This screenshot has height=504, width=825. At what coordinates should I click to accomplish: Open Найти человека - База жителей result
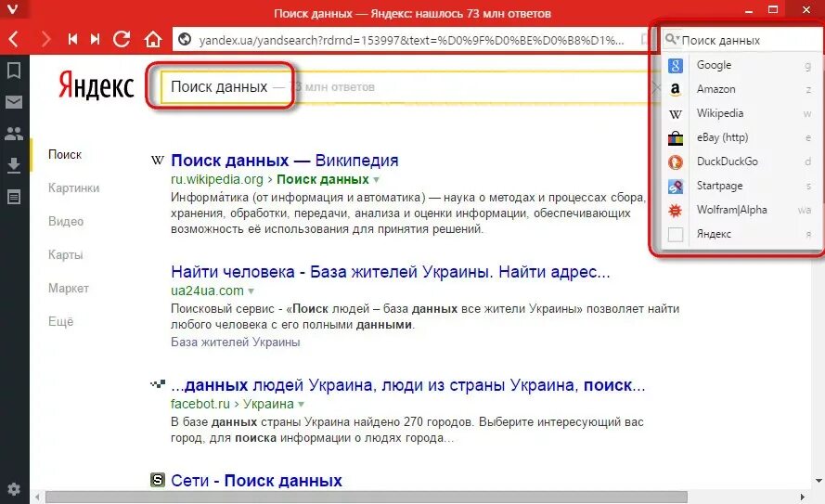(x=391, y=272)
